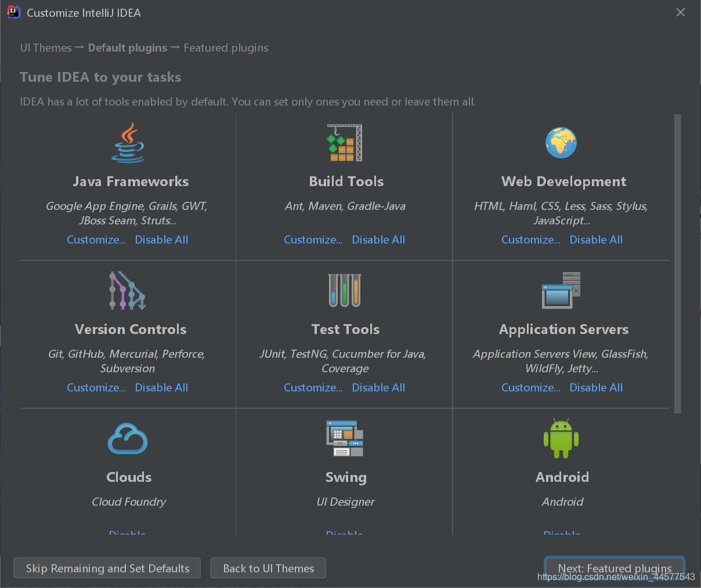Screen dimensions: 701x588
Task: Go Back to UI Themes
Action: (268, 568)
